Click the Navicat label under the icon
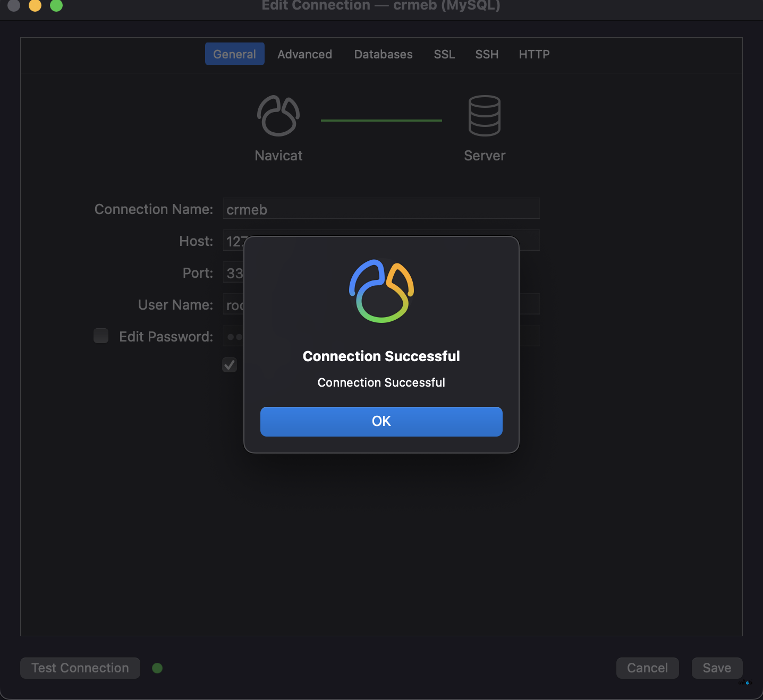 (278, 156)
